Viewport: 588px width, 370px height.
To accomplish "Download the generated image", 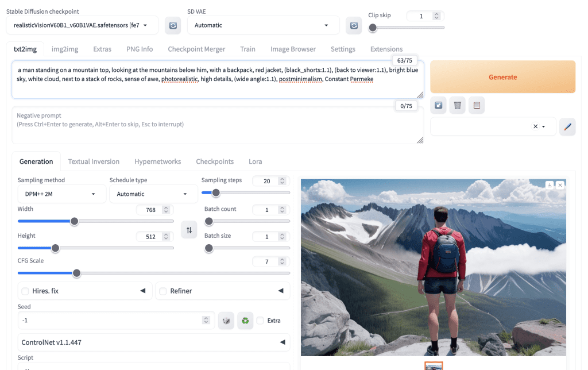I will 550,185.
